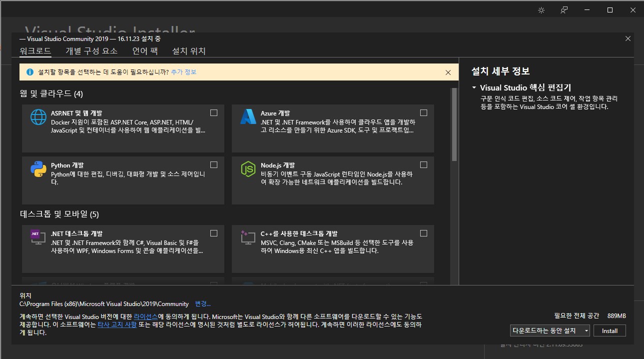644x359 pixels.
Task: Click the Node.js hexagon icon
Action: (248, 169)
